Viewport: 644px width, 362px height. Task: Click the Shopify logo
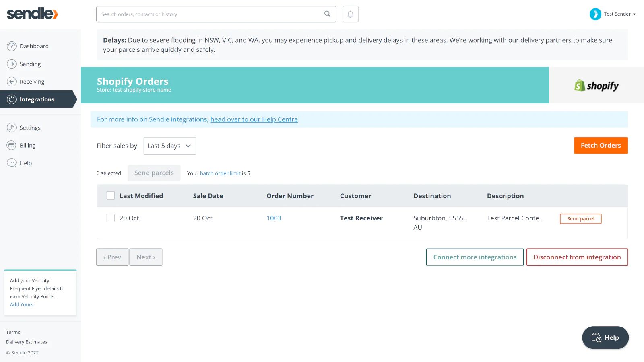[597, 85]
